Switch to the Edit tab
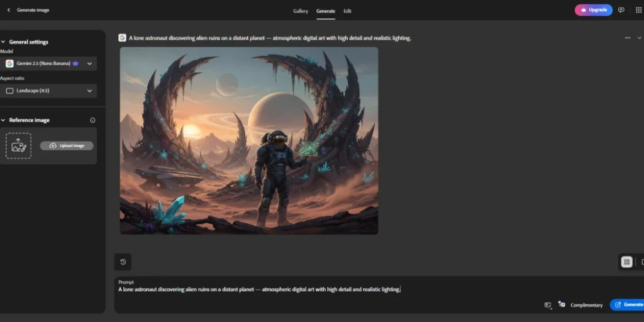The width and height of the screenshot is (644, 322). [x=347, y=11]
